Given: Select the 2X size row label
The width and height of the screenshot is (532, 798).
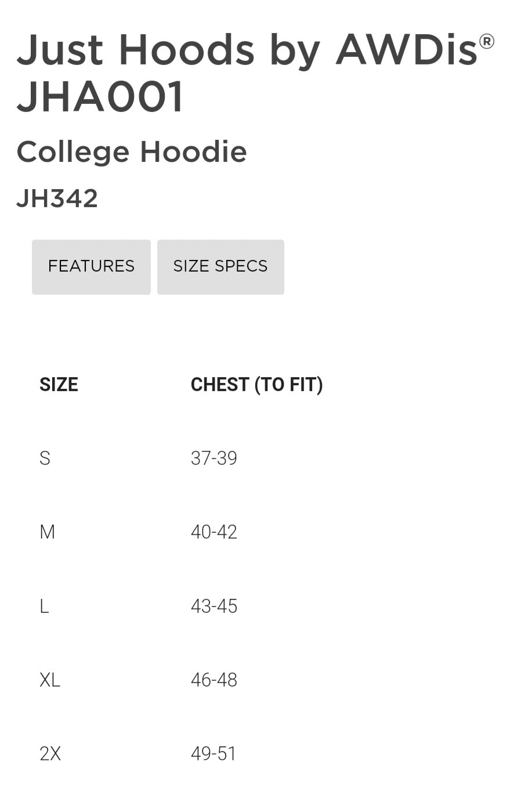Looking at the screenshot, I should (50, 754).
